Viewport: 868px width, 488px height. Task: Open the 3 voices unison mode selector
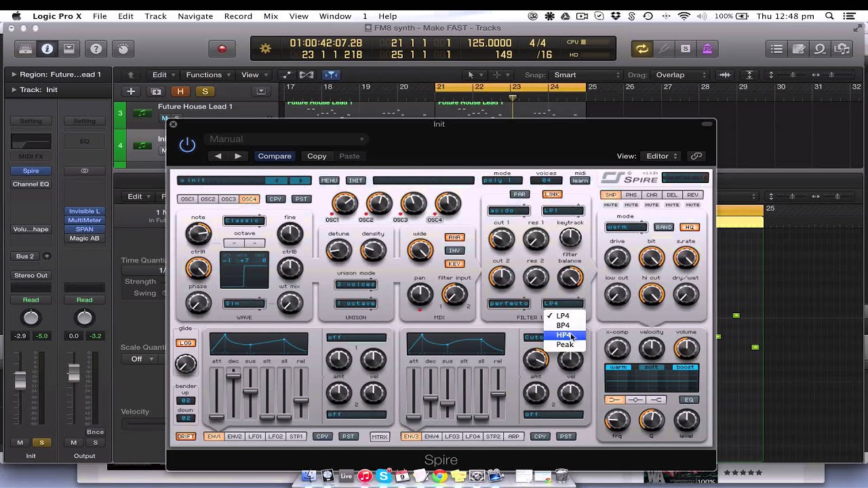[x=356, y=284]
